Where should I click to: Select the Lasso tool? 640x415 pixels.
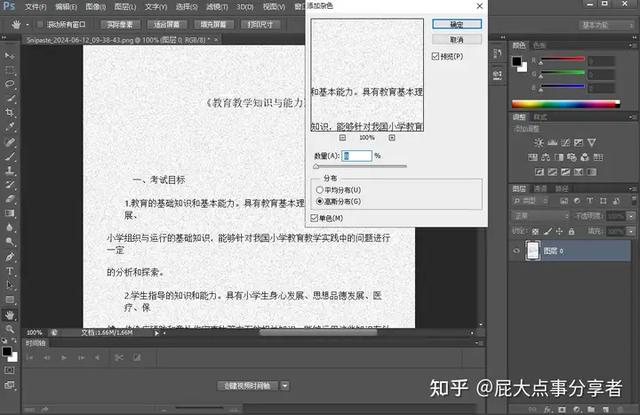(x=9, y=84)
